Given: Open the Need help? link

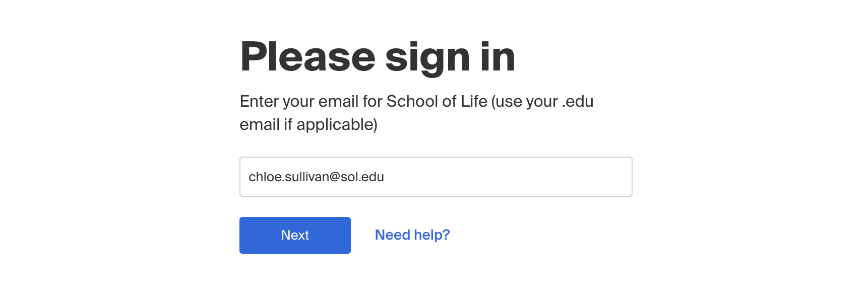Looking at the screenshot, I should point(412,235).
